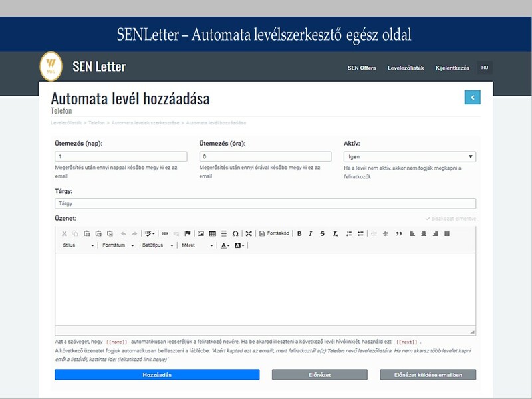Insert an anchor with flag icon
Viewport: 532px width, 399px height.
tap(188, 233)
